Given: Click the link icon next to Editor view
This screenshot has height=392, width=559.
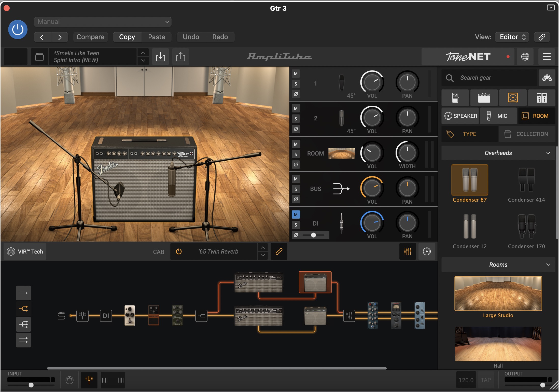Looking at the screenshot, I should tap(542, 37).
